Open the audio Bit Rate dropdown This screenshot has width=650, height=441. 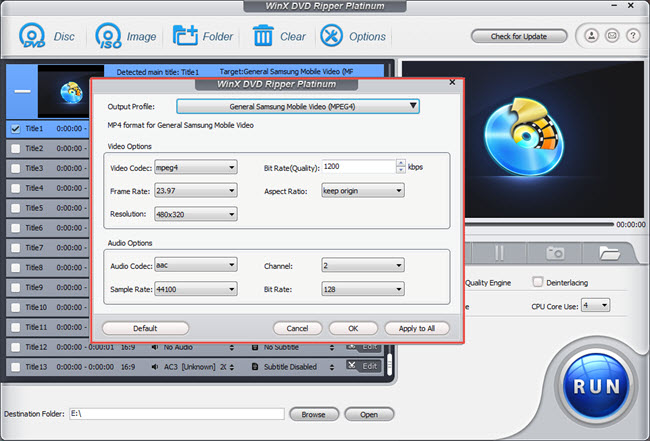(x=363, y=289)
